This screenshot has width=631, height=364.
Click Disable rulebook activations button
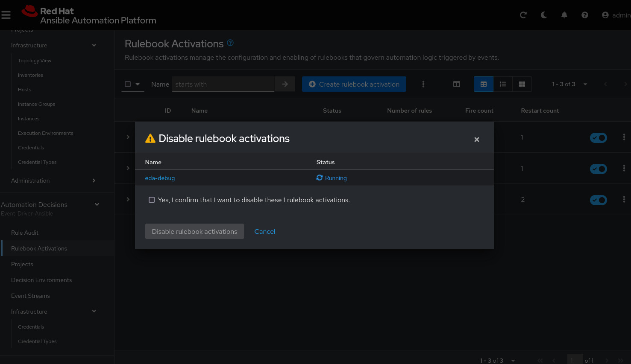194,231
